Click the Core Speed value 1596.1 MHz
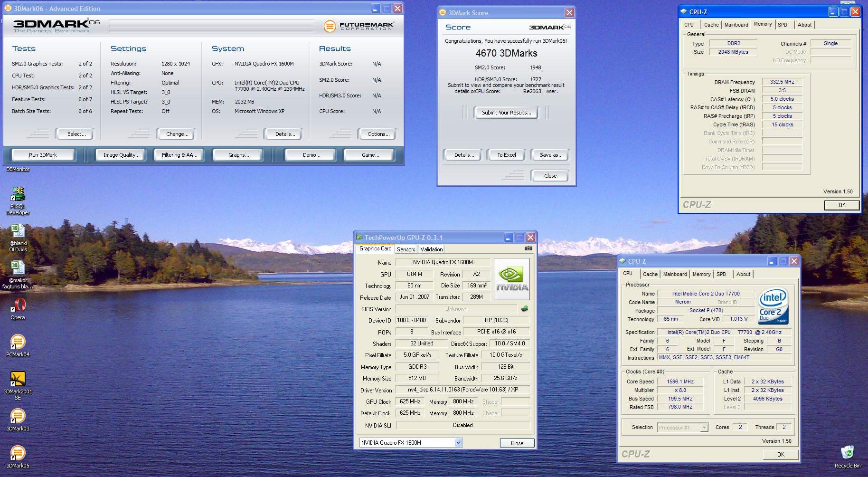The image size is (868, 477). 680,382
